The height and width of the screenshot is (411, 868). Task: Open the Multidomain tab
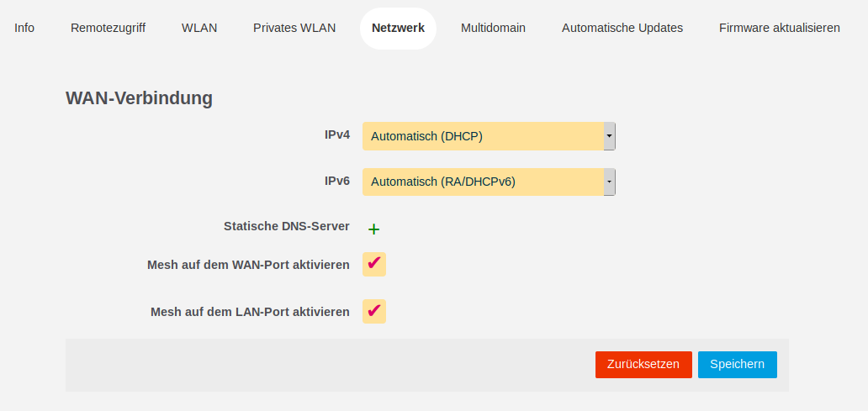coord(493,28)
